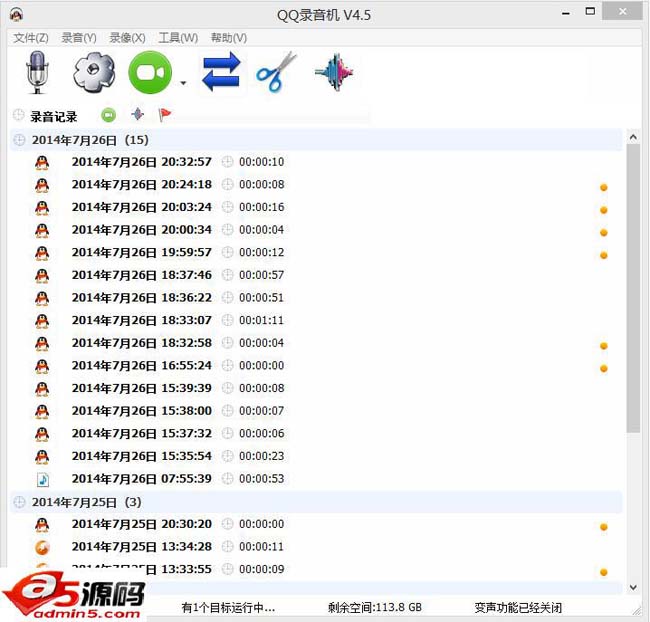Open dropdown arrow beside video camera button
Image resolution: width=650 pixels, height=622 pixels.
pos(183,83)
